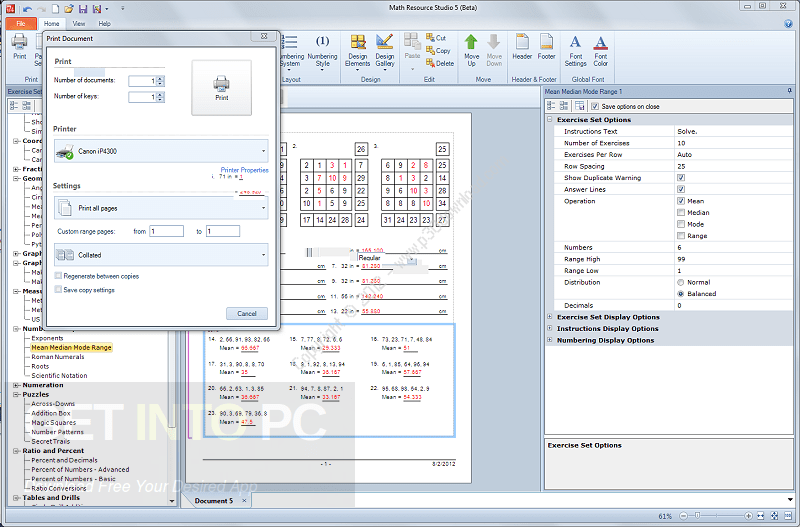Switch to the Home ribbon tab
The image size is (800, 527).
(51, 23)
